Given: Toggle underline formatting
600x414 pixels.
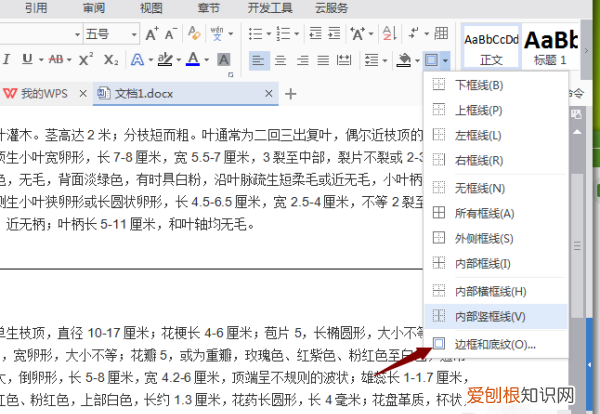Looking at the screenshot, I should pyautogui.click(x=27, y=59).
